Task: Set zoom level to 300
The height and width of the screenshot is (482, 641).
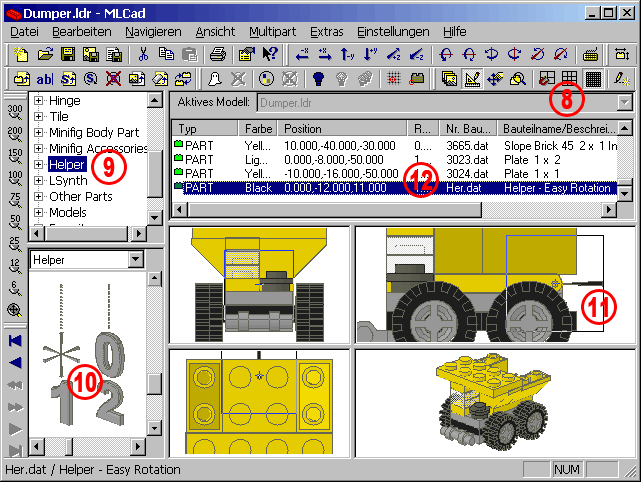Action: pos(15,112)
